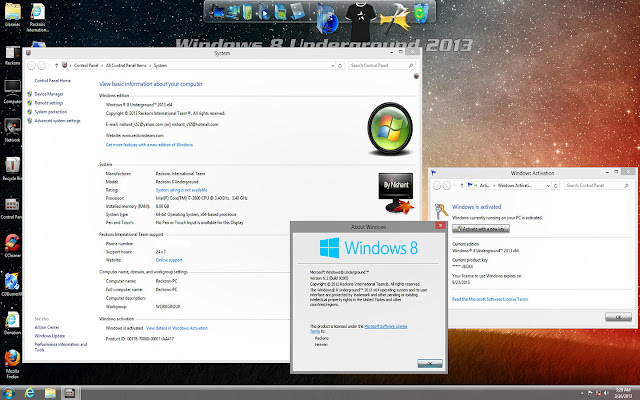This screenshot has width=640, height=400.
Task: Open Advanced system settings from the sidebar
Action: [58, 121]
